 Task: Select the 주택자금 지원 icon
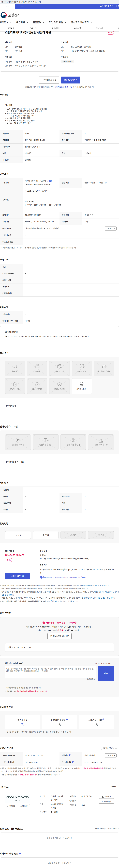(x=15, y=386)
